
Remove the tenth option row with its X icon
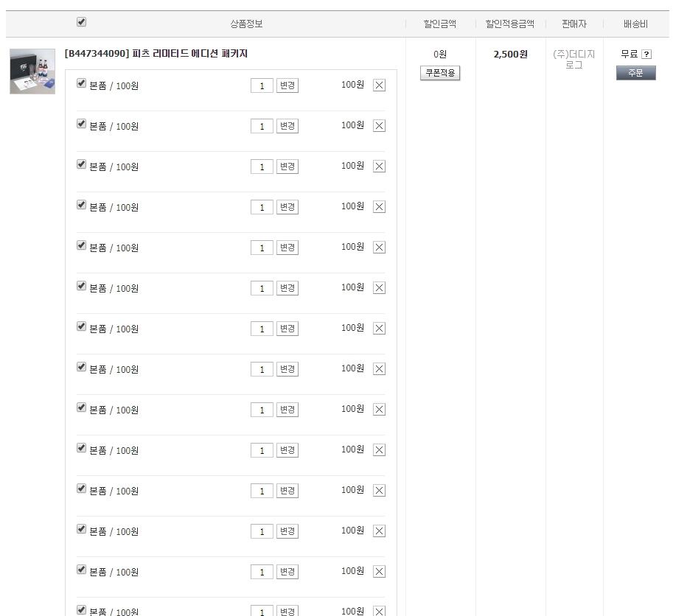tap(379, 450)
